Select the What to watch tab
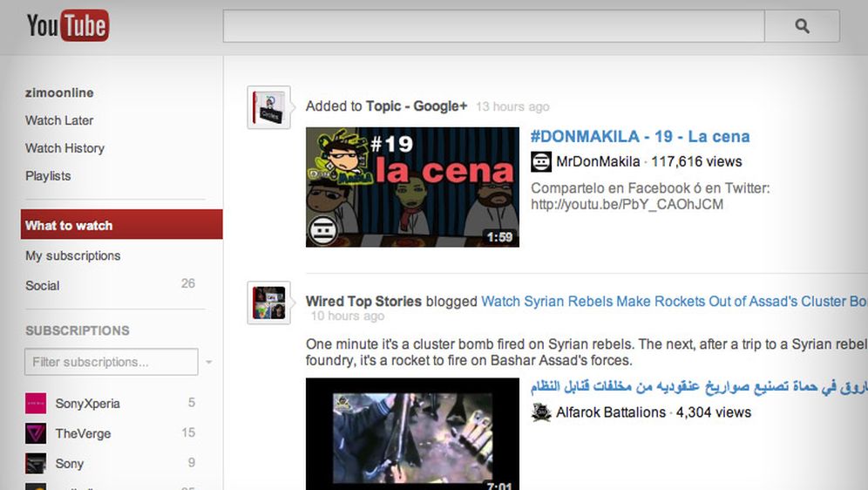868x490 pixels. (122, 225)
